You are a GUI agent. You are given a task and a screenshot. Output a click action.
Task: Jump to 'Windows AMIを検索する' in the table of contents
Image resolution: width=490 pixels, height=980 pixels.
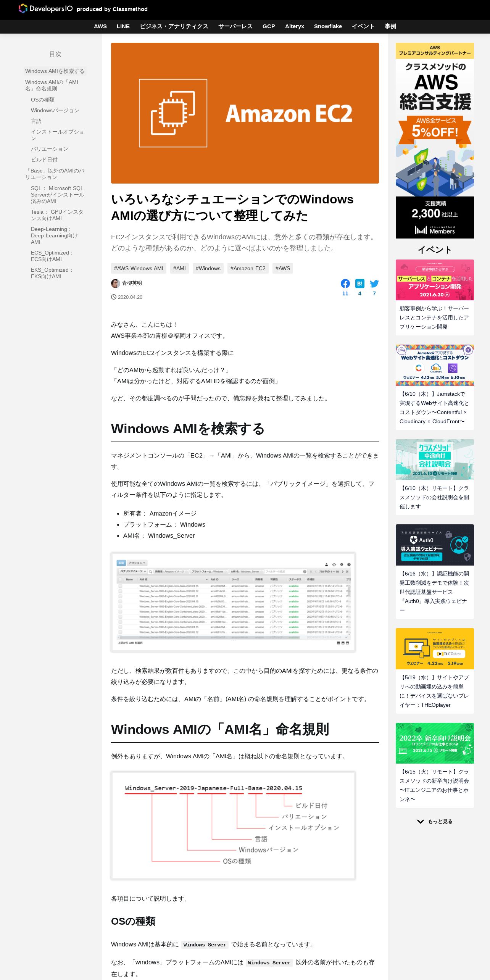[x=55, y=71]
